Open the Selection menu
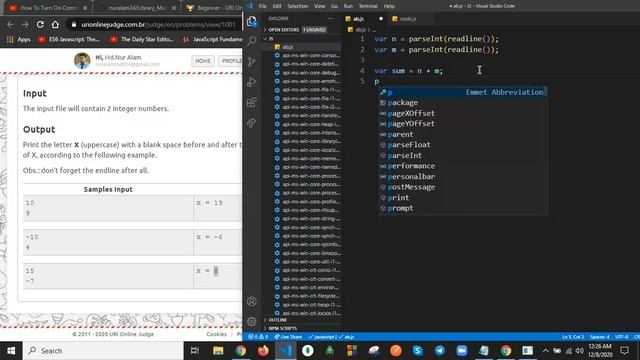The height and width of the screenshot is (360, 640). [298, 6]
